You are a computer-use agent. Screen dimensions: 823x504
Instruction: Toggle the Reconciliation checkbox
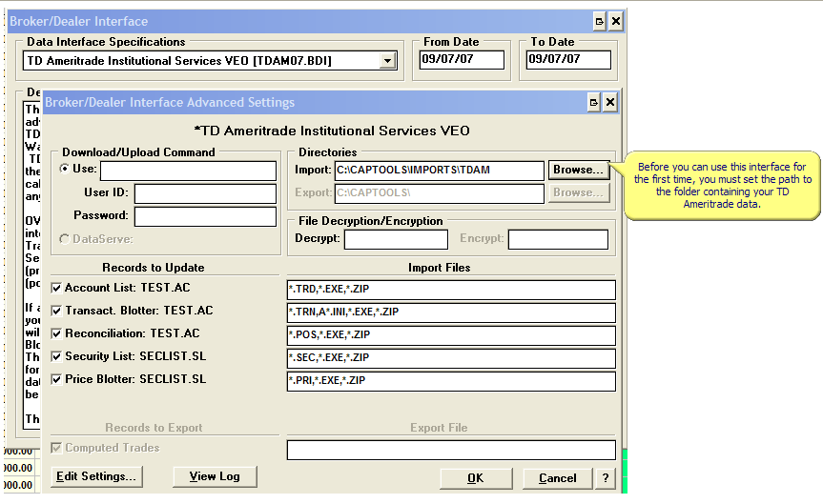pos(56,333)
